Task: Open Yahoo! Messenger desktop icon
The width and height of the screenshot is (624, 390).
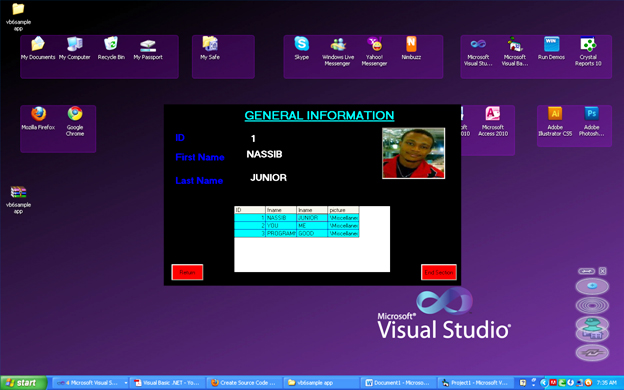Action: pos(374,51)
